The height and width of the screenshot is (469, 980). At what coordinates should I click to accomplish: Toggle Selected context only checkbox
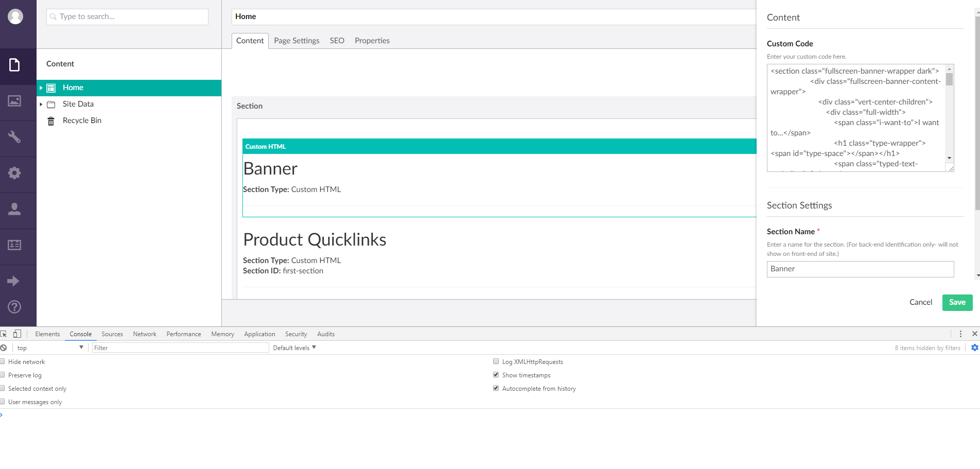(x=3, y=388)
